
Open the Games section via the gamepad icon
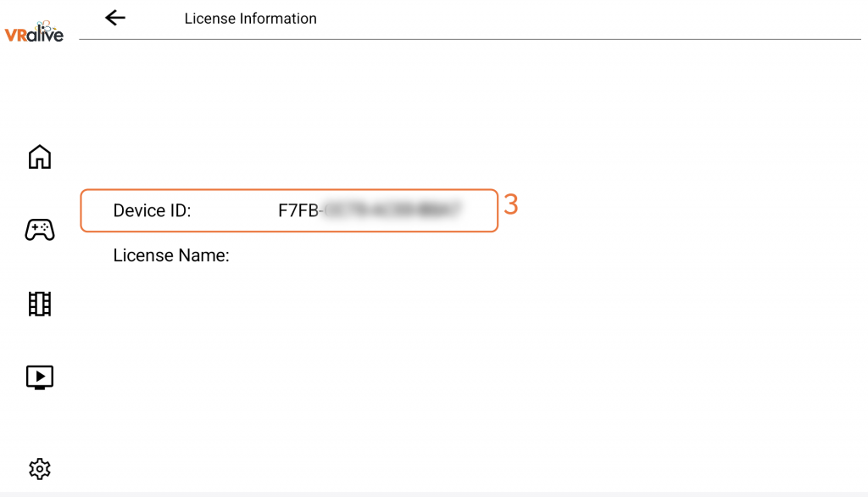40,230
